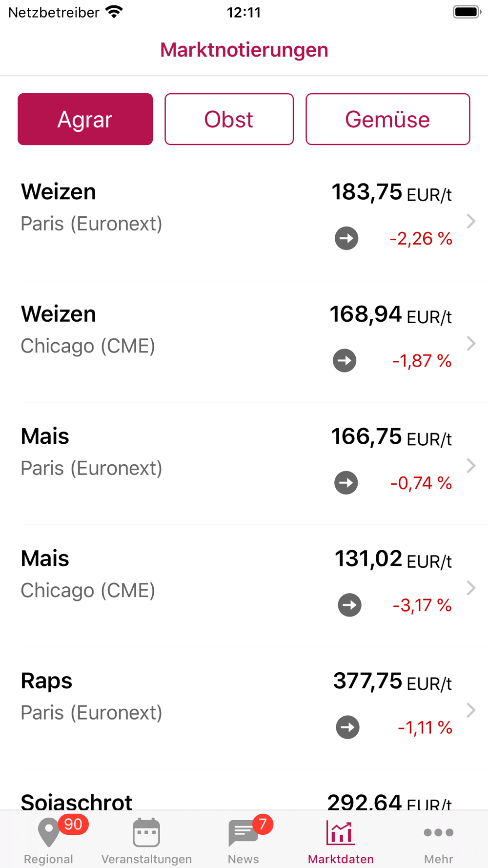Open the News speech bubble icon
The width and height of the screenshot is (488, 868).
click(x=243, y=833)
